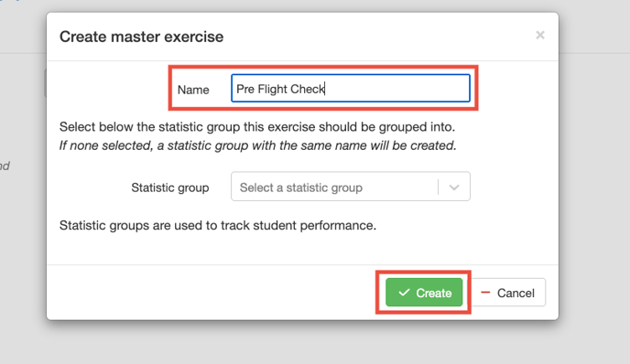Click the green Create button
This screenshot has width=630, height=364.
click(x=424, y=293)
